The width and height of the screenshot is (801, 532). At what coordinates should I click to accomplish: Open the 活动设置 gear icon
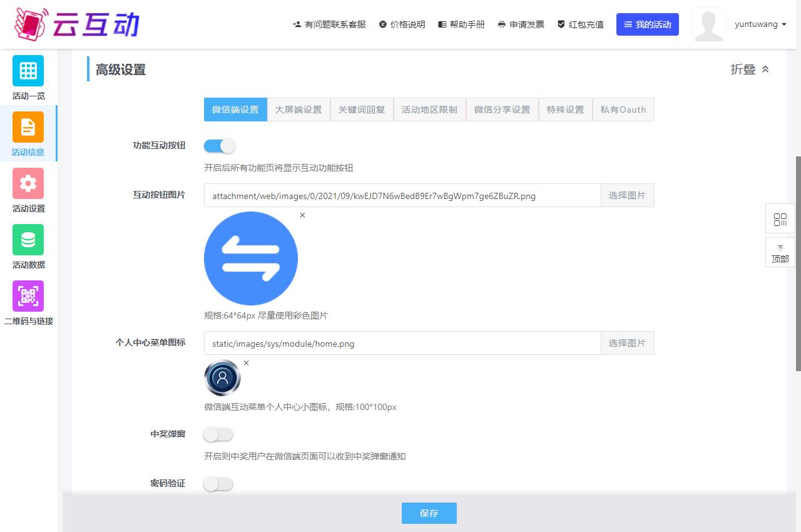pos(28,183)
